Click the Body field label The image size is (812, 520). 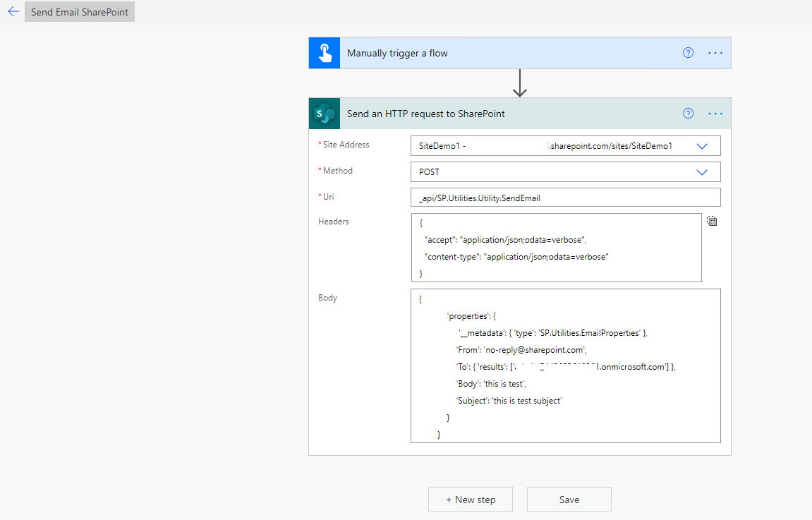(327, 297)
